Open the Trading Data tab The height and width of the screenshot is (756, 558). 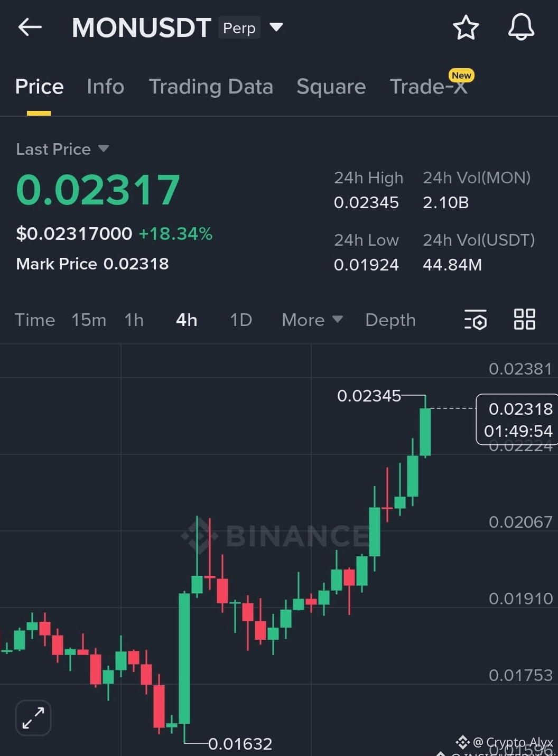tap(211, 87)
